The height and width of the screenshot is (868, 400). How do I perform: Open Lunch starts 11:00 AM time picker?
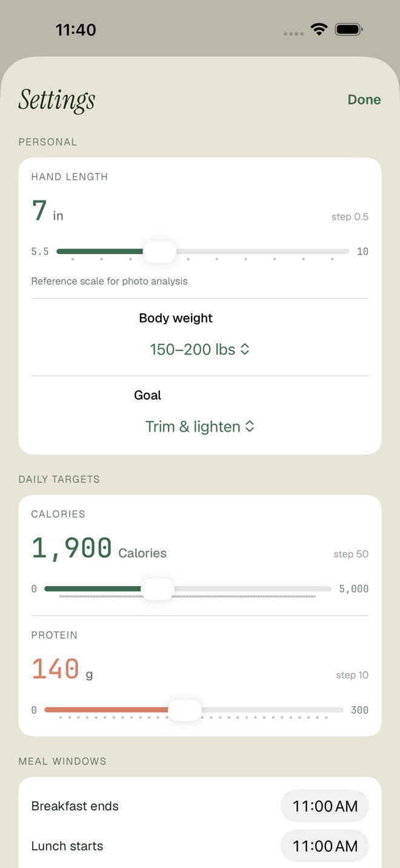click(325, 846)
